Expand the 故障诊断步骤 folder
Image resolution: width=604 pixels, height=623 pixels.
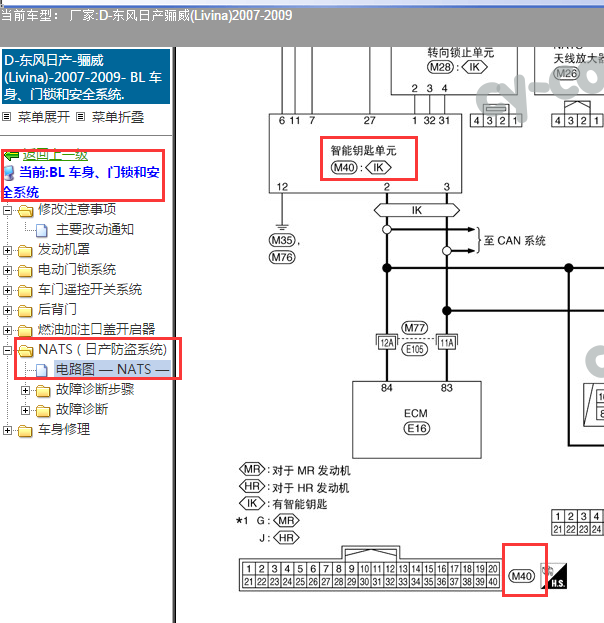pos(25,391)
